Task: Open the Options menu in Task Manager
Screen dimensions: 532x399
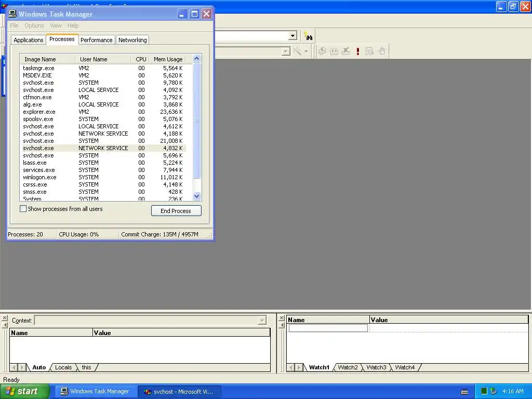Action: (34, 25)
